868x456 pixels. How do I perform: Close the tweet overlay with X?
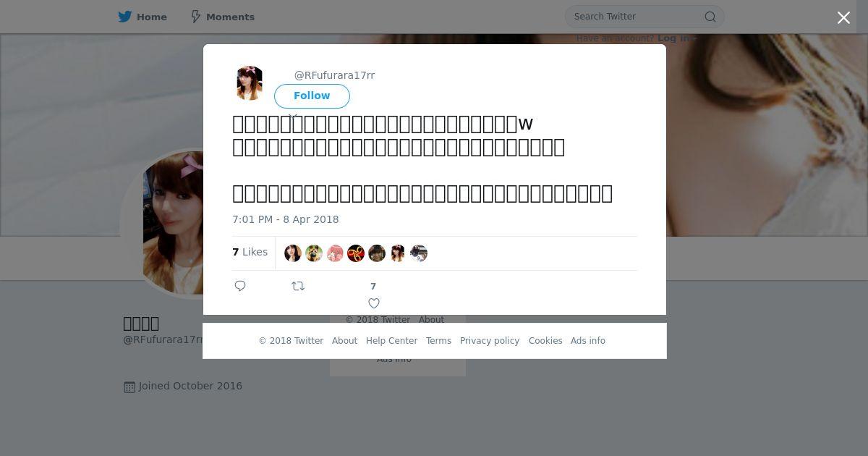(x=843, y=18)
